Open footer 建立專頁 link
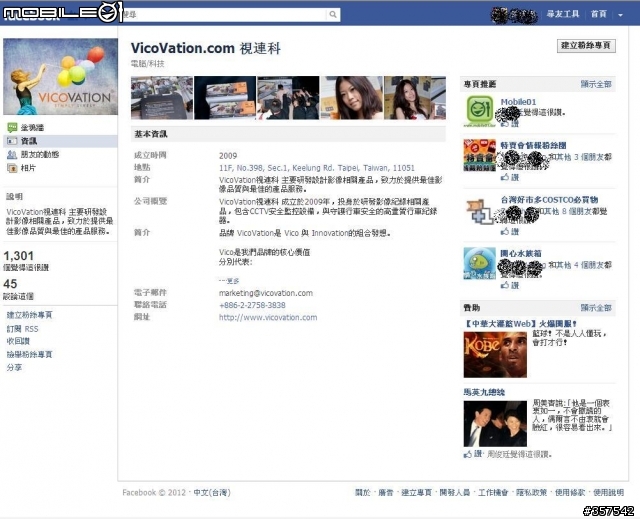This screenshot has width=640, height=519. 416,493
